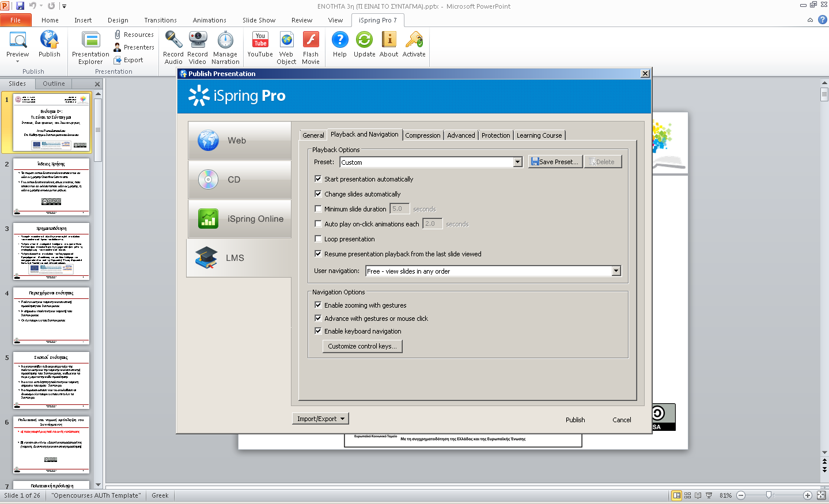Image resolution: width=829 pixels, height=504 pixels.
Task: Enable Auto play on-click animations each
Action: [x=318, y=224]
